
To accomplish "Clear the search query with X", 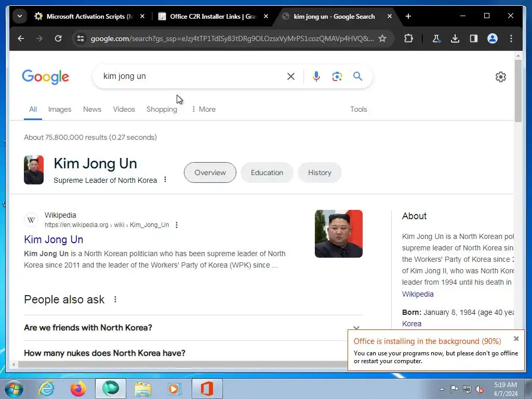I will point(291,76).
